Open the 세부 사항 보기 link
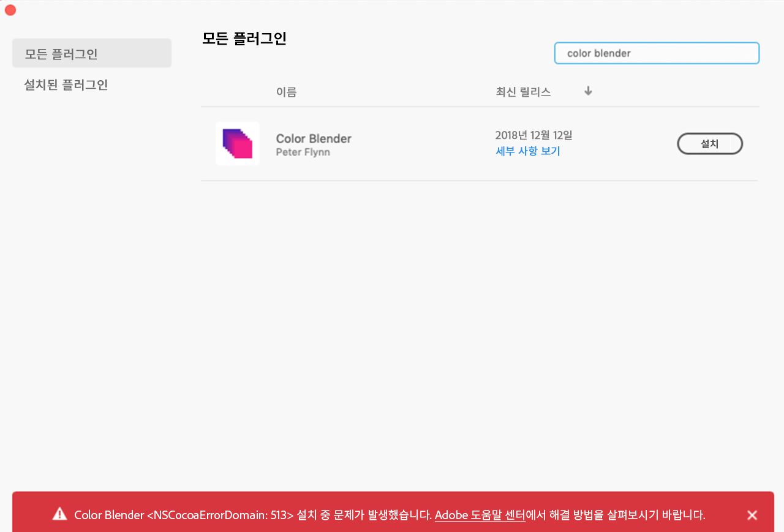 click(x=528, y=151)
